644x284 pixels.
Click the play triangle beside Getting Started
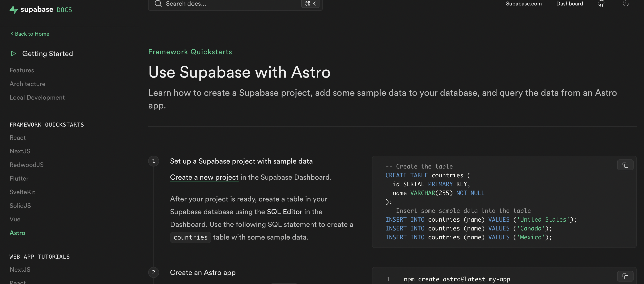click(x=13, y=53)
